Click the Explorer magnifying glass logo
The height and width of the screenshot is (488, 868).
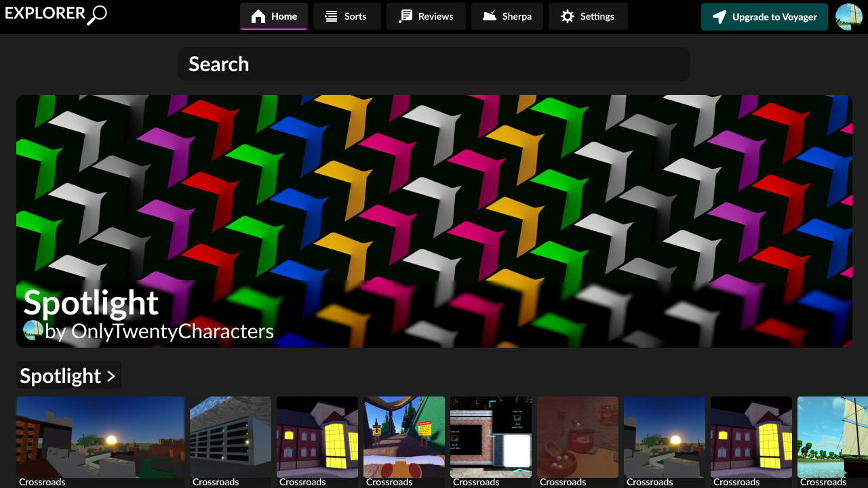(x=96, y=15)
